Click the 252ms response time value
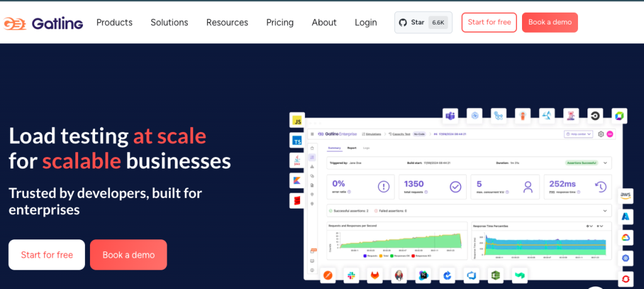 (562, 183)
